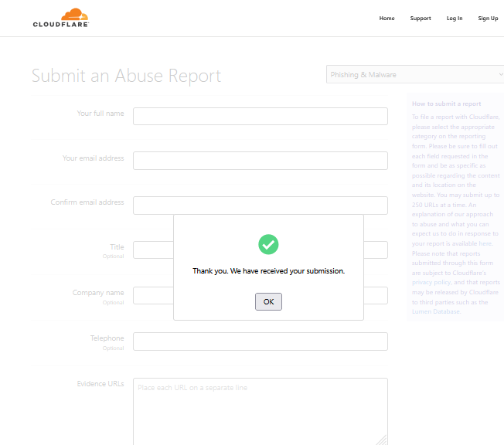Click the Cloudflare logo
Image resolution: width=504 pixels, height=445 pixels.
pos(61,18)
